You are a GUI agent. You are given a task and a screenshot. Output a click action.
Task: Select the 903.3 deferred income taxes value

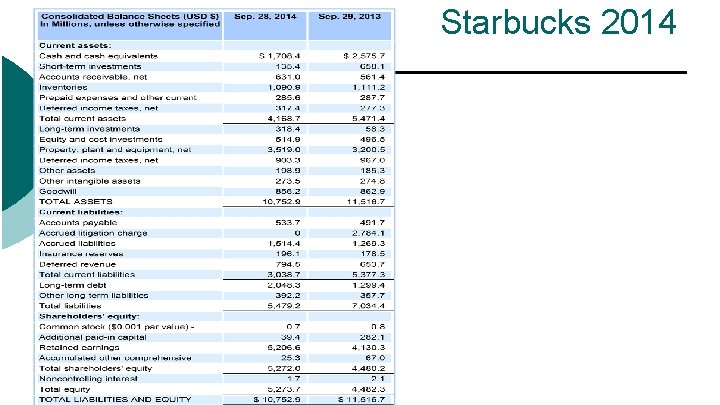coord(288,160)
